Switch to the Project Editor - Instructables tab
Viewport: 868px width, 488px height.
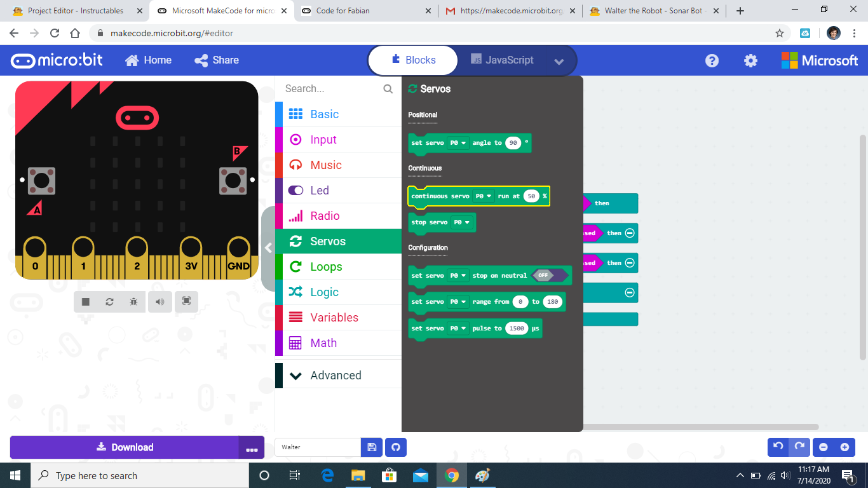click(x=76, y=11)
